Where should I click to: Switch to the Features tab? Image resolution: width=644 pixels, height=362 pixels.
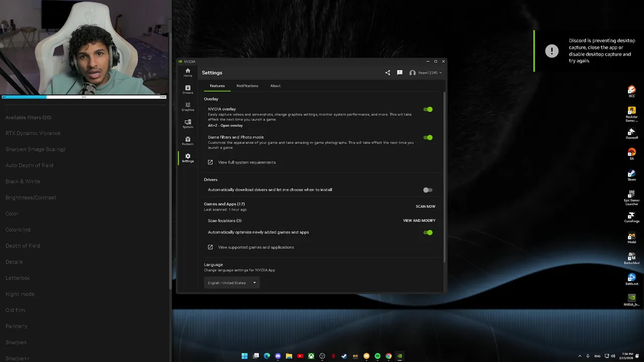217,86
